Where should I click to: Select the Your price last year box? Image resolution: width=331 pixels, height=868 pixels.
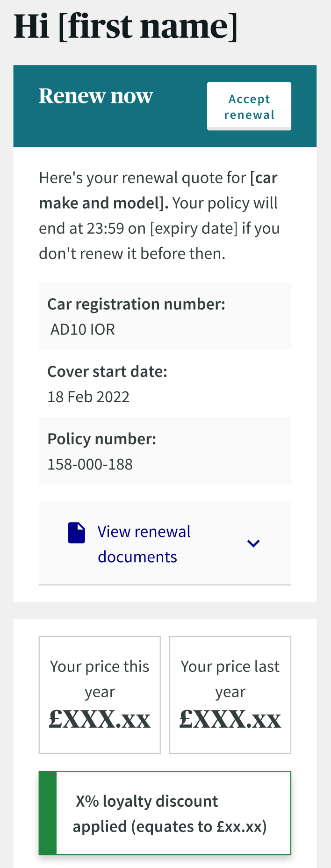coord(230,694)
